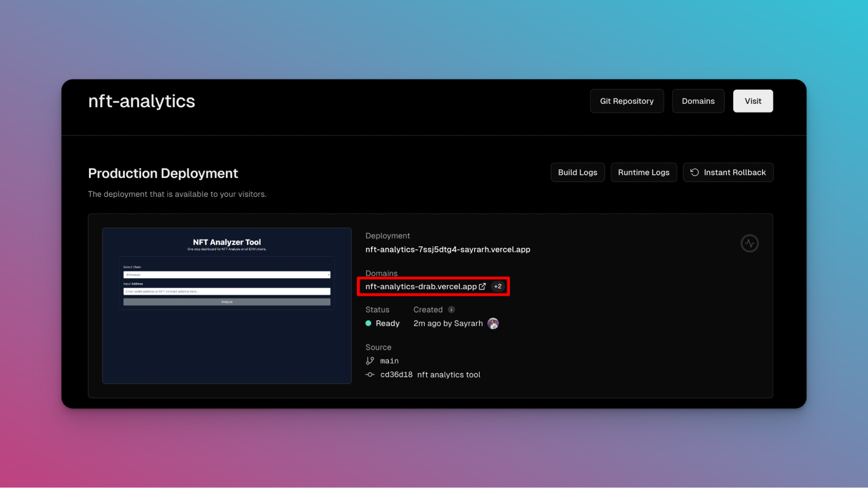Click the Input Address field in preview
Viewport: 868px width, 488px height.
[227, 291]
